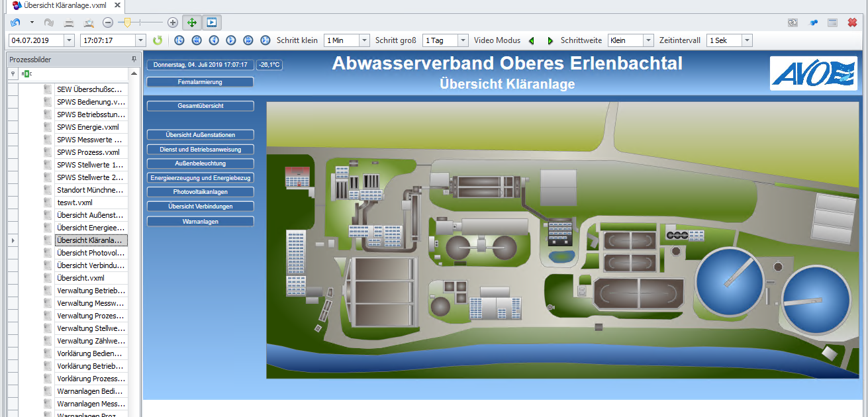Toggle the green pan arrows tool
Image resolution: width=868 pixels, height=417 pixels.
(192, 23)
